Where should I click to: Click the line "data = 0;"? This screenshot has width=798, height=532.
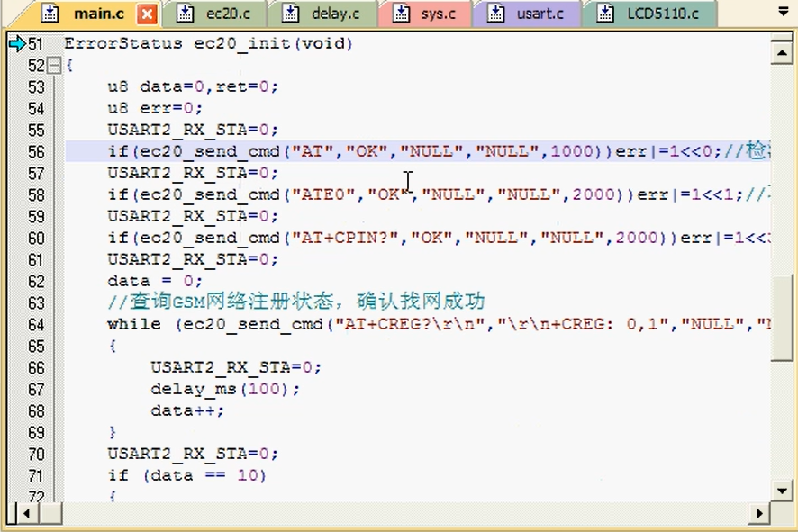[x=155, y=281]
